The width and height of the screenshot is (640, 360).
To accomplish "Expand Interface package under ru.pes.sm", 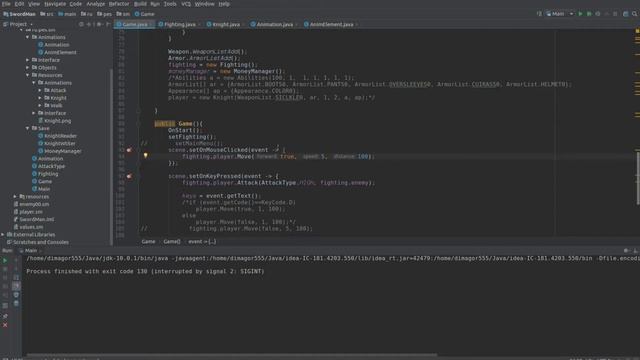I will click(x=27, y=60).
